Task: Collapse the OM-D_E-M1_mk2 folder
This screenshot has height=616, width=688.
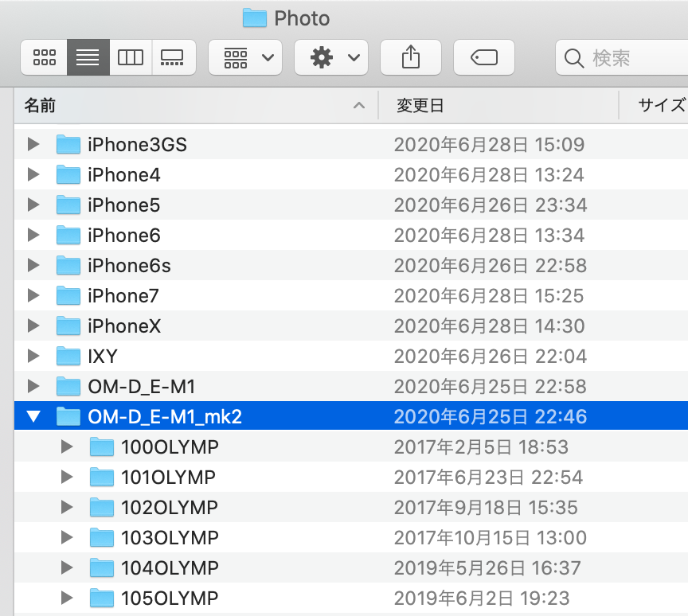Action: coord(33,416)
